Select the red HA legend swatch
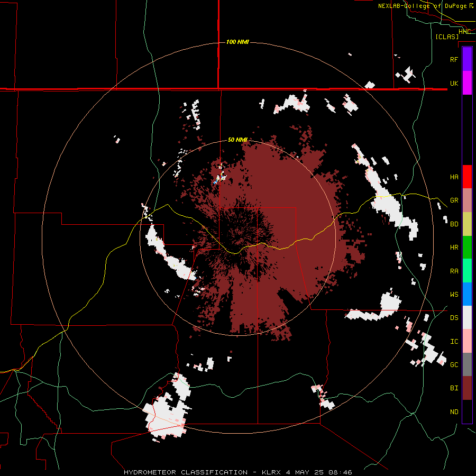Image resolution: width=476 pixels, height=476 pixels. tap(467, 177)
